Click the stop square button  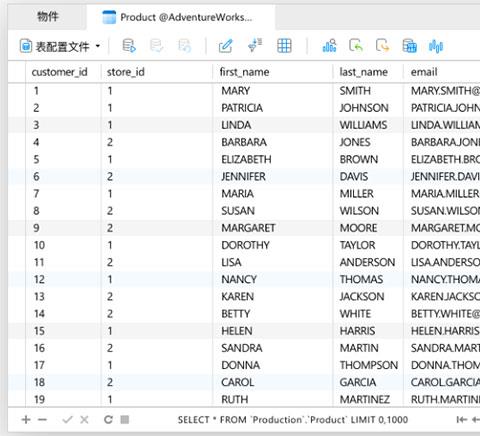125,419
